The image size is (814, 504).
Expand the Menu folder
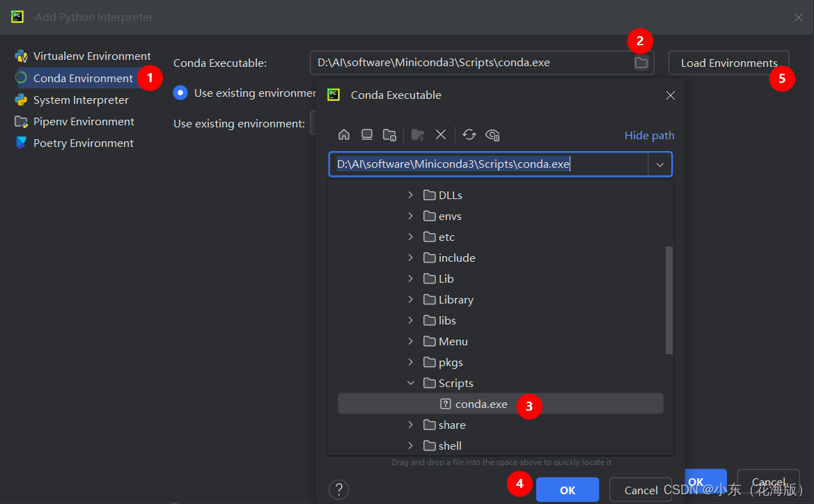[x=410, y=341]
